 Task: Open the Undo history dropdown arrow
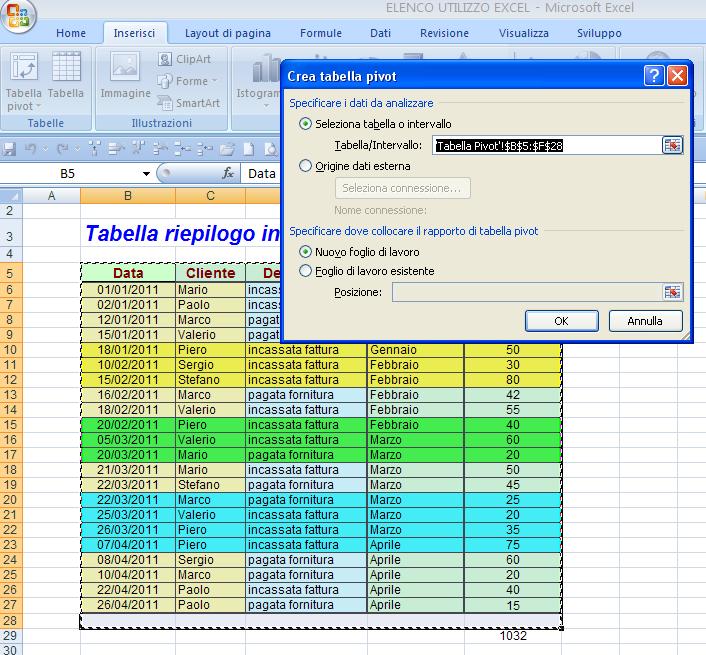[45, 148]
